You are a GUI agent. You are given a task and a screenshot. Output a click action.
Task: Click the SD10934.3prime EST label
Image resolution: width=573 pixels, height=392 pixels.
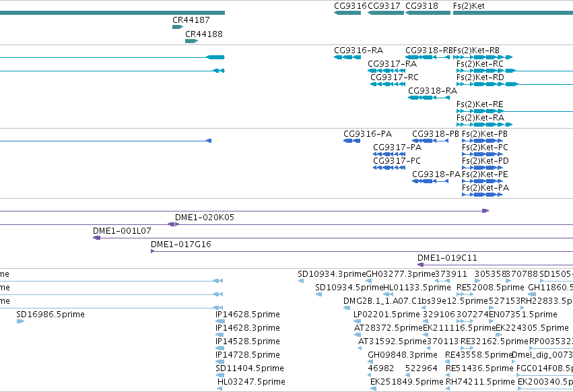(332, 274)
